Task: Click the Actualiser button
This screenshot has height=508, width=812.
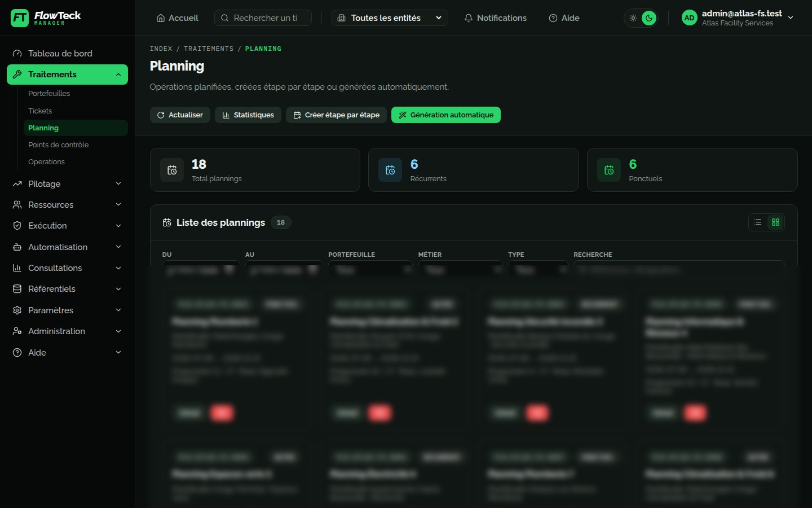Action: tap(180, 115)
